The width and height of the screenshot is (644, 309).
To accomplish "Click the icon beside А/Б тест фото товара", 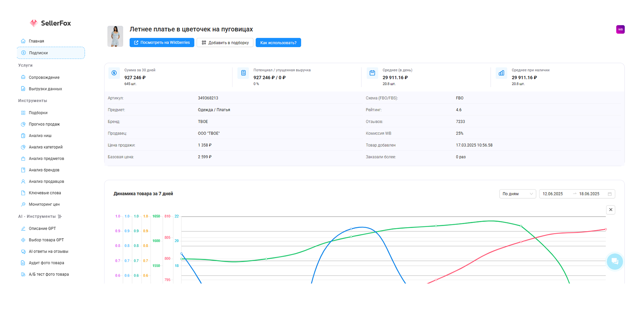I will 23,274.
